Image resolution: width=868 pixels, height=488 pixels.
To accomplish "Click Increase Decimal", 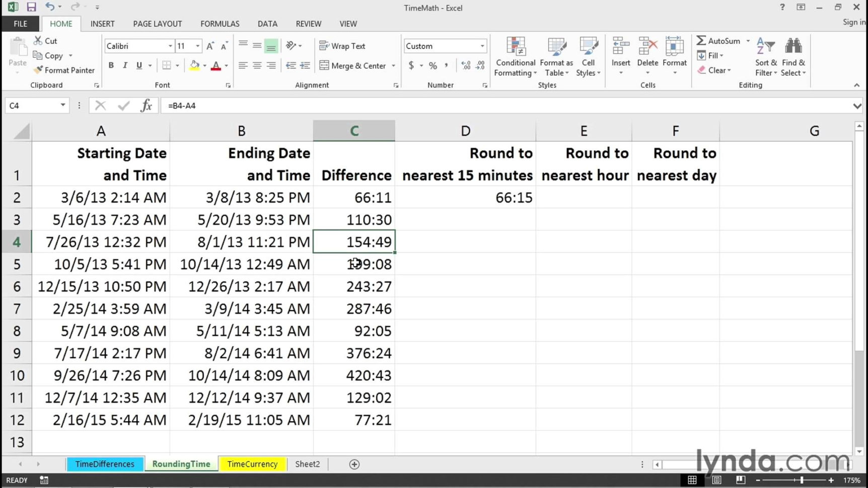I will pos(466,65).
